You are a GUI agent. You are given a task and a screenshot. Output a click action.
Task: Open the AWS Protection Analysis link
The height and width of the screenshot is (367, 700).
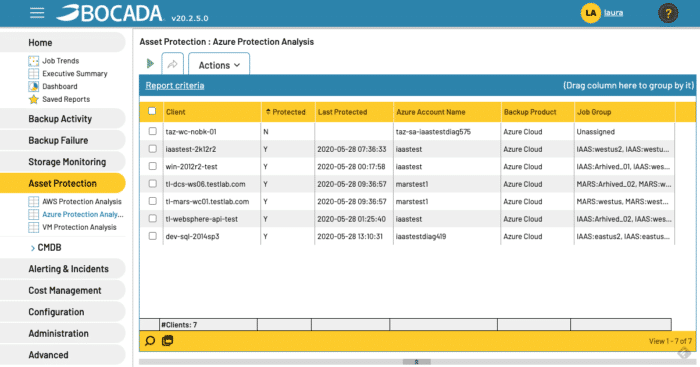click(82, 201)
